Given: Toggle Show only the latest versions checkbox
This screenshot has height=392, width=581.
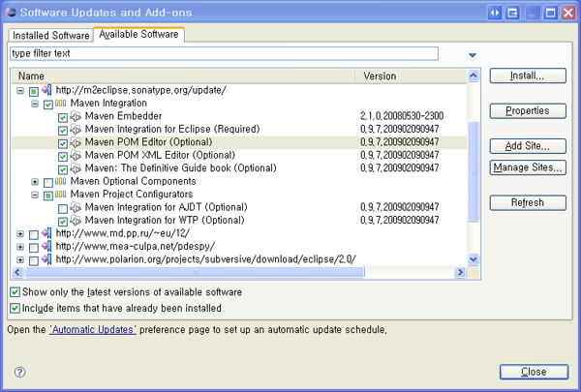Looking at the screenshot, I should [x=15, y=292].
